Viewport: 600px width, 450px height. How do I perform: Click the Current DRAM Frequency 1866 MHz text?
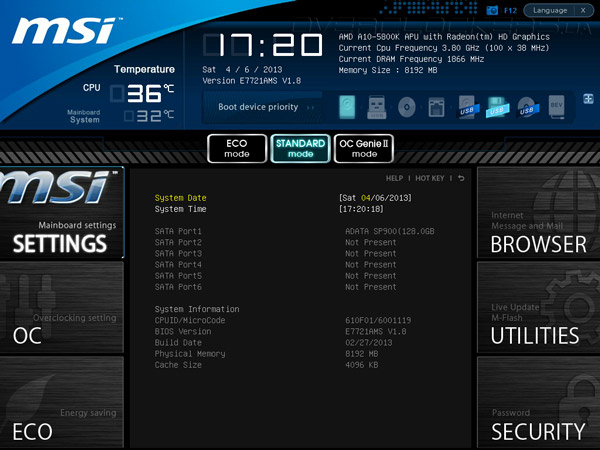(411, 59)
